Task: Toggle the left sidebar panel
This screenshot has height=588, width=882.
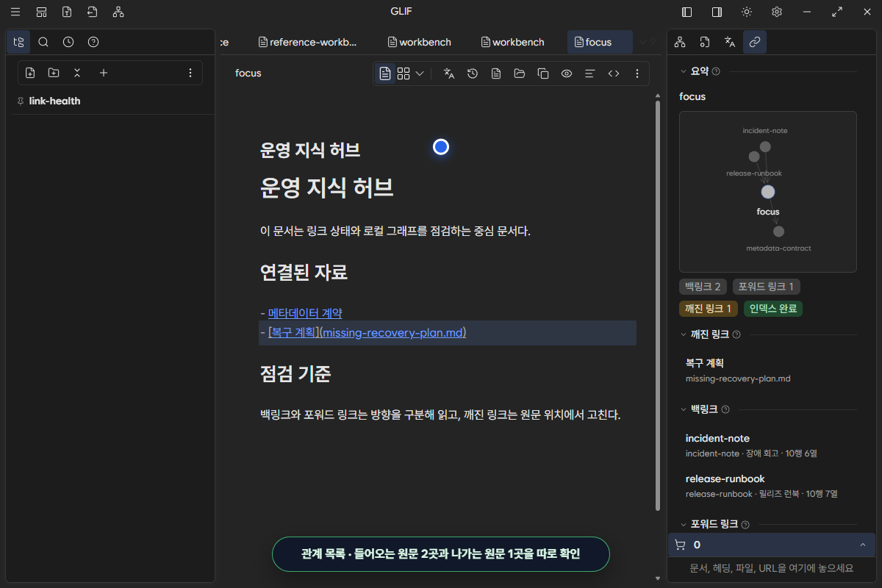Action: [687, 12]
